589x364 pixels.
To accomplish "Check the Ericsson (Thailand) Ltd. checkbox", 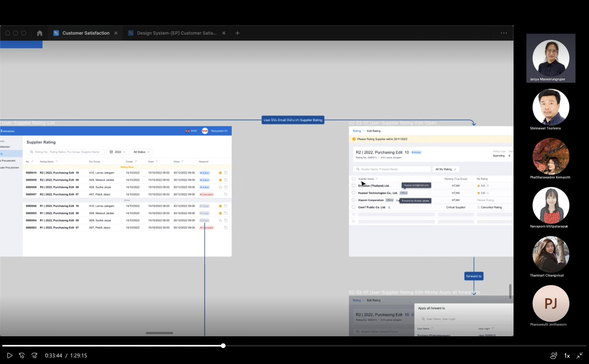I will click(354, 185).
